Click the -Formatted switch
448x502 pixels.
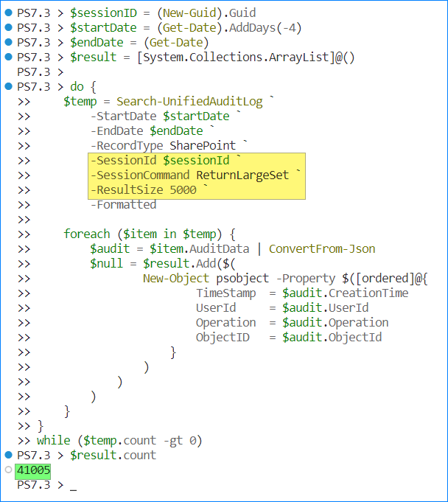(124, 205)
